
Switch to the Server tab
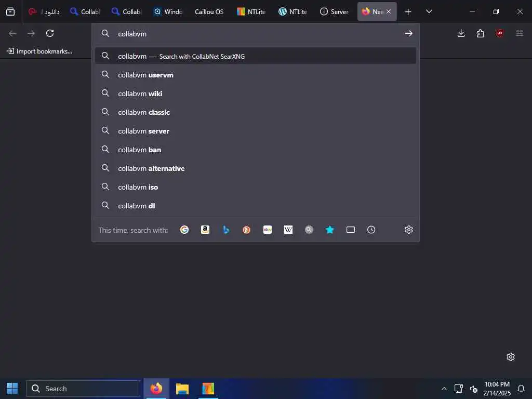coord(334,11)
